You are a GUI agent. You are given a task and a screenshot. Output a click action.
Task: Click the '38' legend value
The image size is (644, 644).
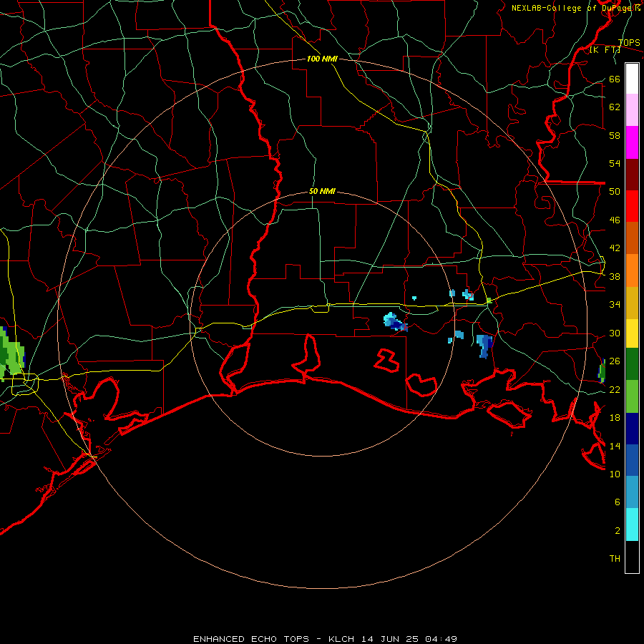tap(615, 277)
